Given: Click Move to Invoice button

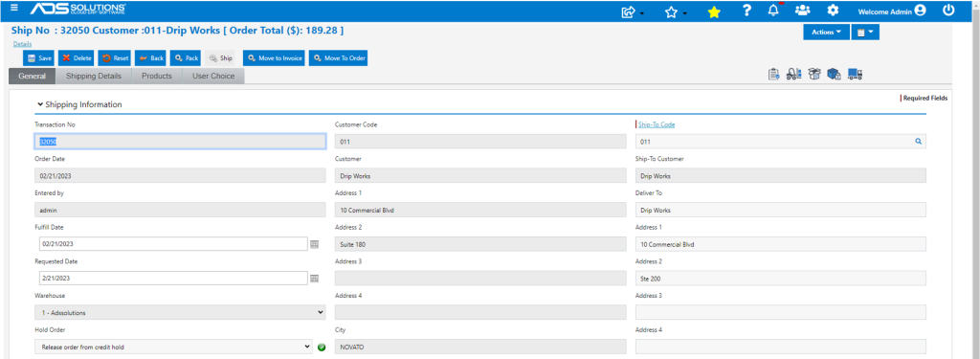Looking at the screenshot, I should 275,58.
